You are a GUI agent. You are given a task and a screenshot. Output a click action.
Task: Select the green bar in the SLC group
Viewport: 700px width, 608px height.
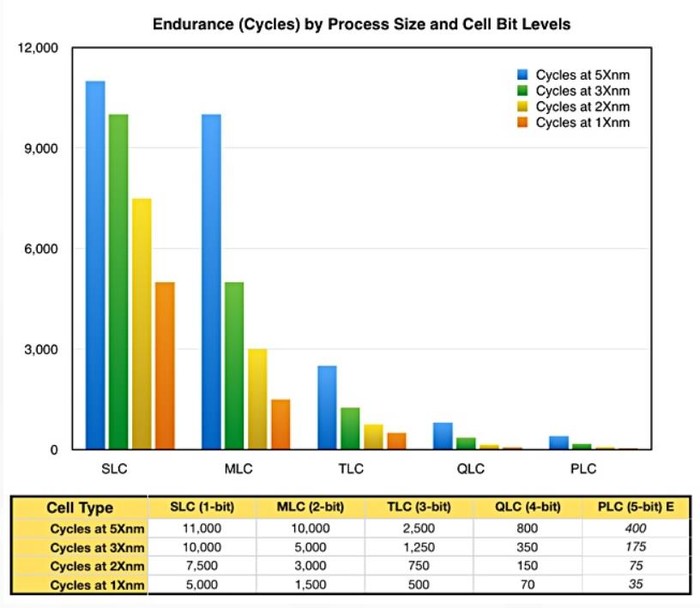pos(118,282)
